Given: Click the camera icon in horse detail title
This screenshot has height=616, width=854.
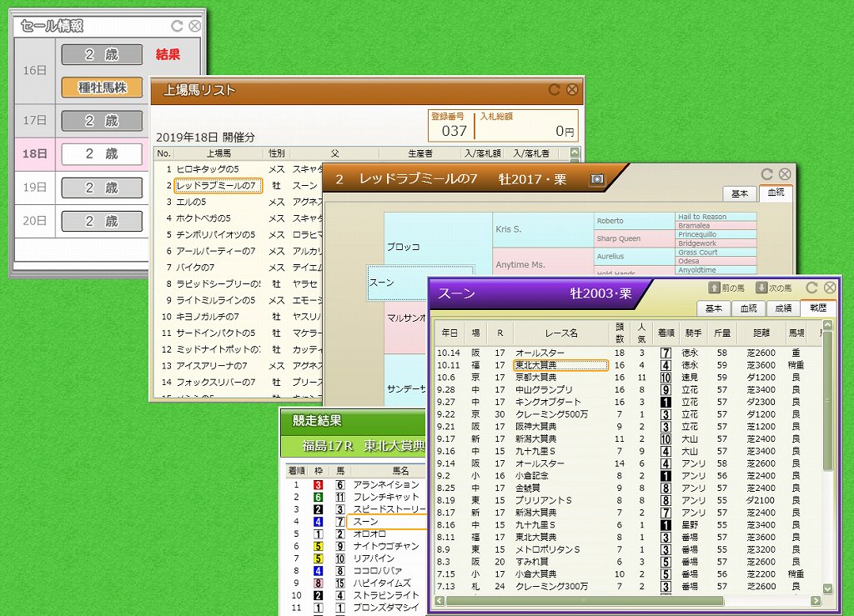Looking at the screenshot, I should pos(596,179).
